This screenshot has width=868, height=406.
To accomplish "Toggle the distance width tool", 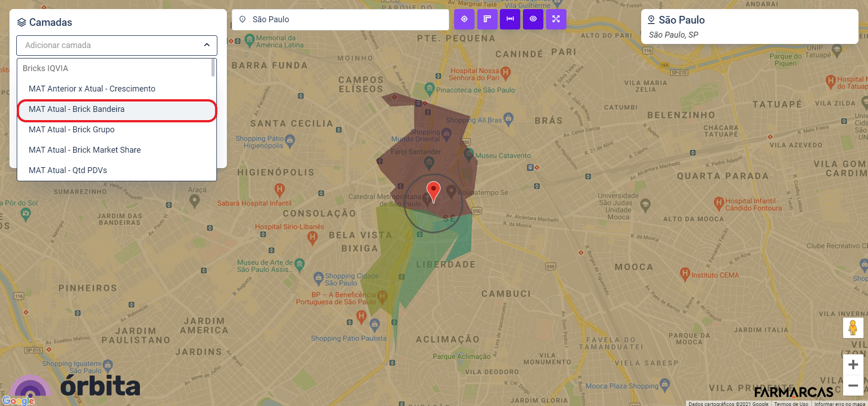I will point(510,19).
